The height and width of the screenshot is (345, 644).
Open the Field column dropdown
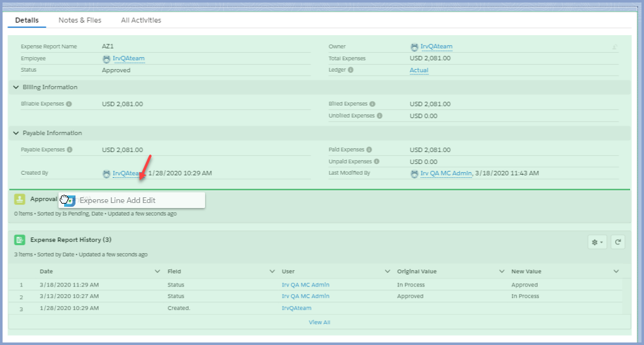[272, 271]
